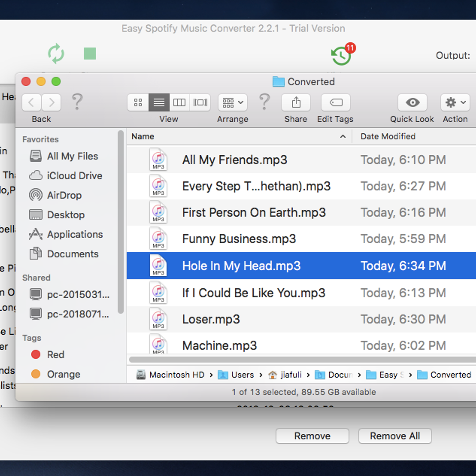Click the question mark icon beside Arrange
Viewport: 476px width, 476px height.
click(264, 102)
